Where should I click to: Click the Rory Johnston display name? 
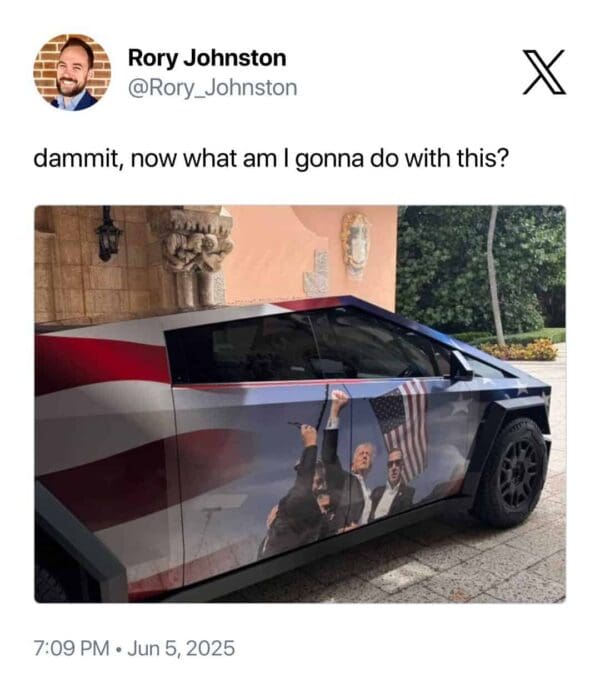(x=207, y=58)
